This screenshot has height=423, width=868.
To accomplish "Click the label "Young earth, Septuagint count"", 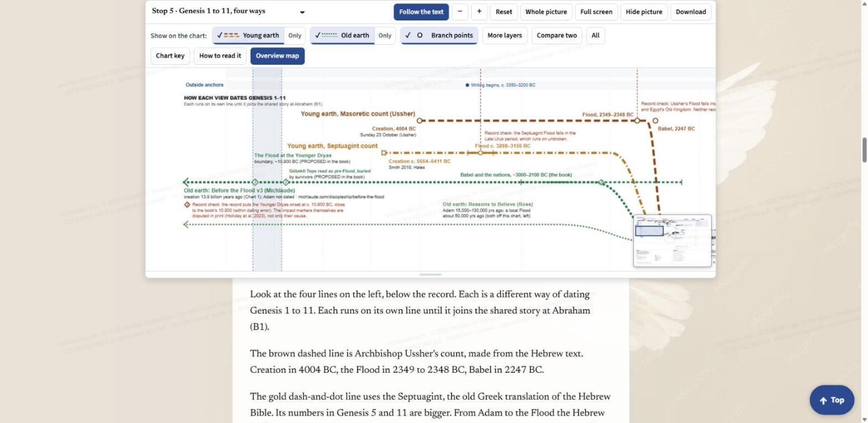I will (x=333, y=146).
